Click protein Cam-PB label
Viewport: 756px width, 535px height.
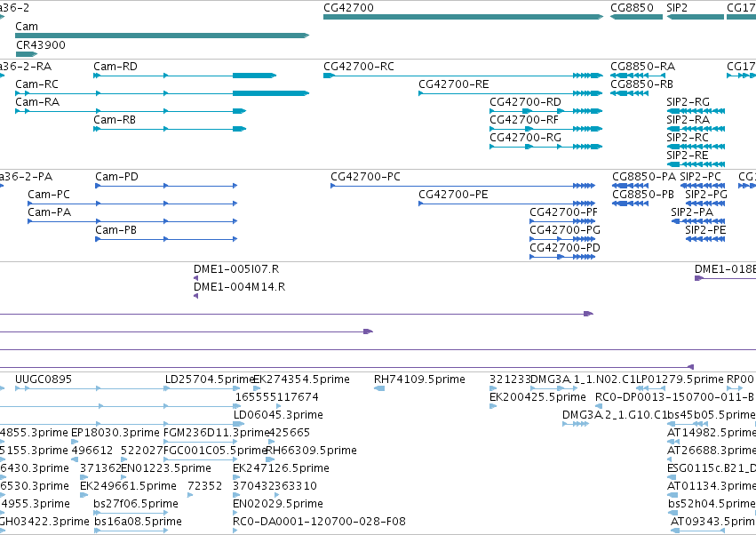point(115,230)
